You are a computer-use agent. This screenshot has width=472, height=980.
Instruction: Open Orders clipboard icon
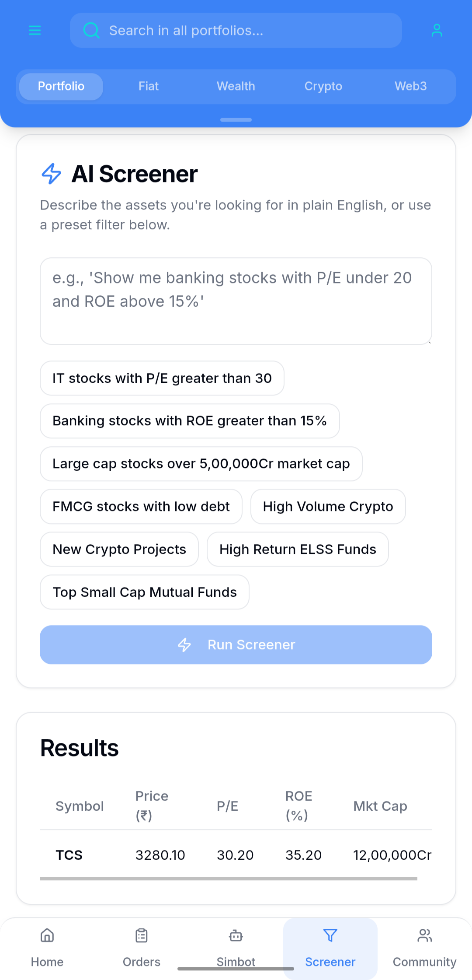click(x=142, y=935)
